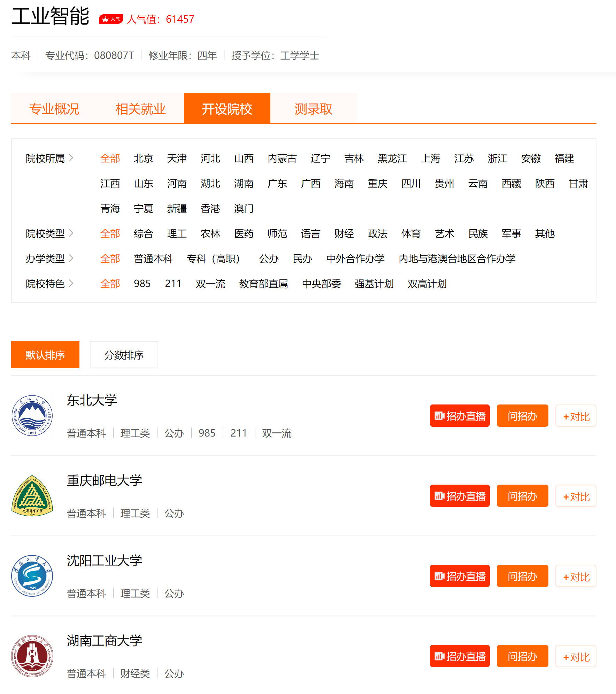
Task: Filter school type by 其他
Action: (545, 233)
